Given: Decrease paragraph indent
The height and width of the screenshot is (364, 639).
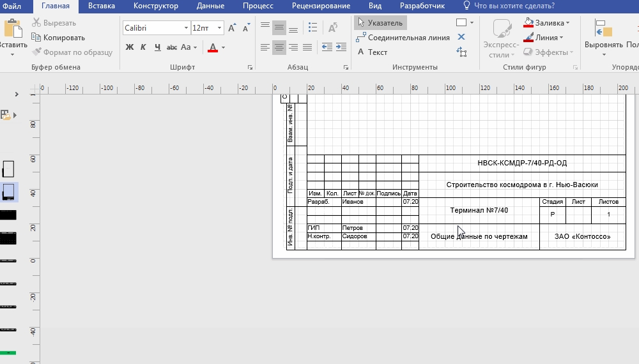Looking at the screenshot, I should coord(327,47).
